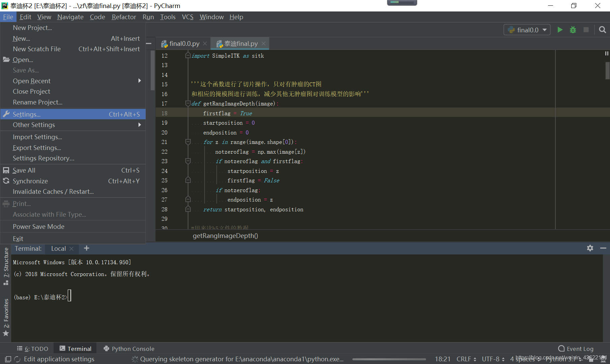Click background tasks spinner icon
Viewport: 610px width, 364px height.
point(135,359)
